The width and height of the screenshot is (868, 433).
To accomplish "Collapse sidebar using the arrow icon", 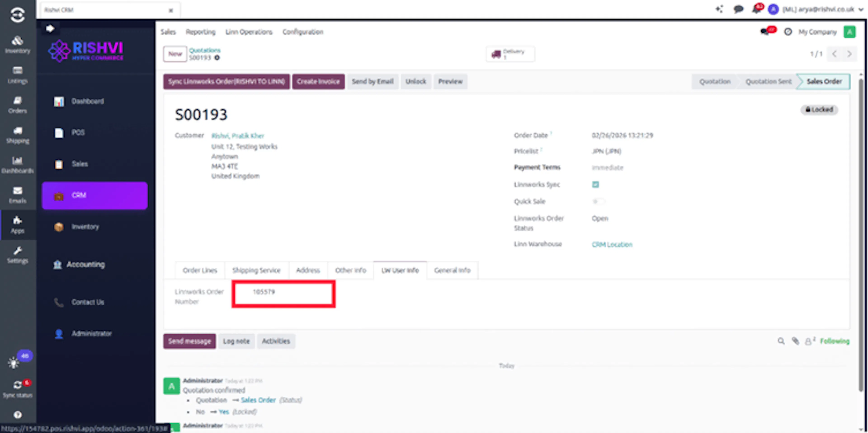I will coord(50,28).
